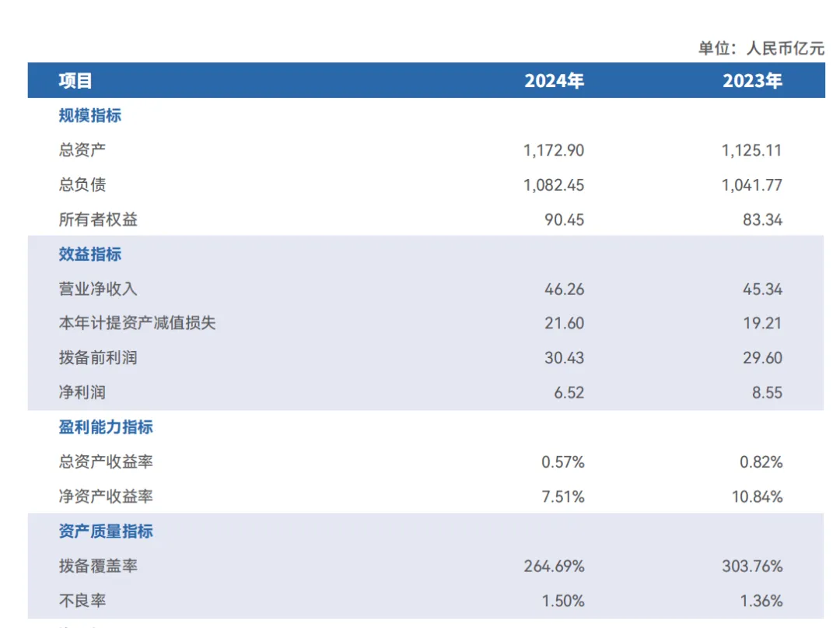
Task: Select the 2023年 column header
Action: tap(752, 81)
